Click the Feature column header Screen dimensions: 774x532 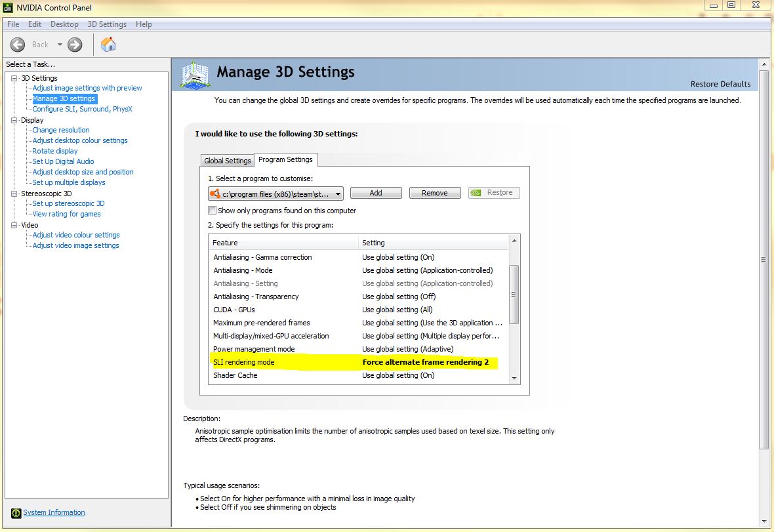[x=284, y=243]
